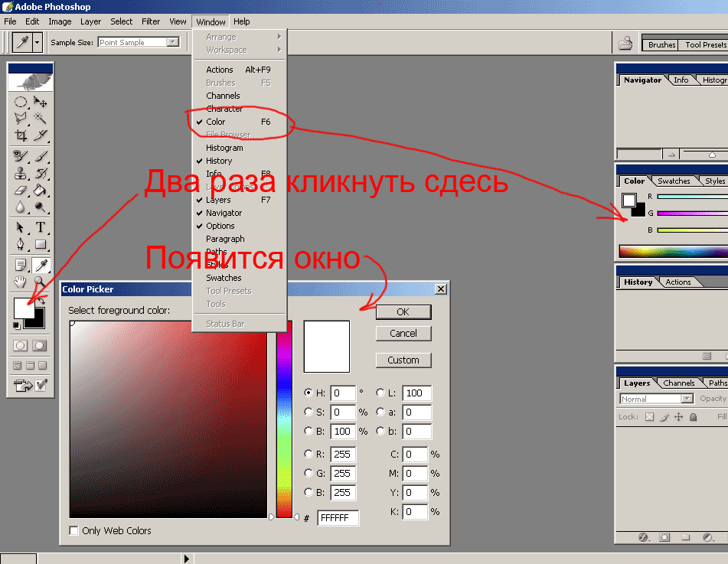Select the Lab b radio button
The height and width of the screenshot is (564, 728).
[x=380, y=431]
